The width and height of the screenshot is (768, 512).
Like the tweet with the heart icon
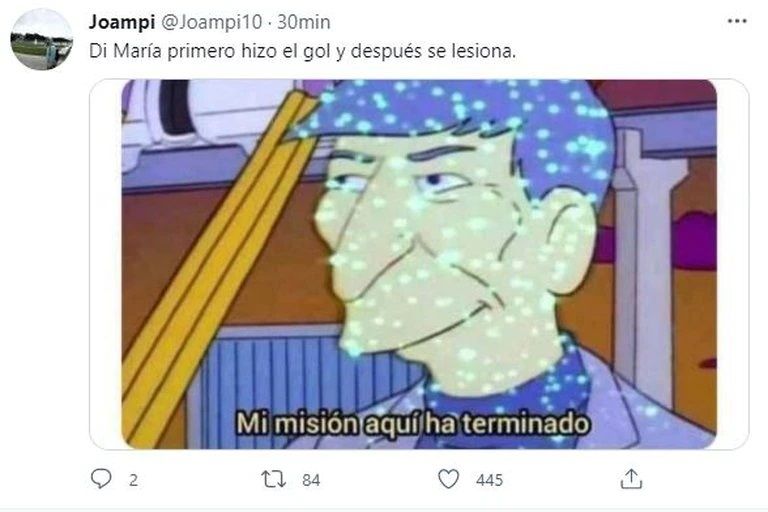click(448, 479)
